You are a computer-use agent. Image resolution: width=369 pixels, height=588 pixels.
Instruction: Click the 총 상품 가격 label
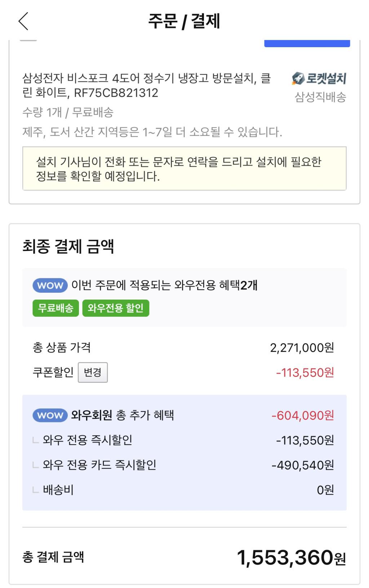pyautogui.click(x=62, y=347)
